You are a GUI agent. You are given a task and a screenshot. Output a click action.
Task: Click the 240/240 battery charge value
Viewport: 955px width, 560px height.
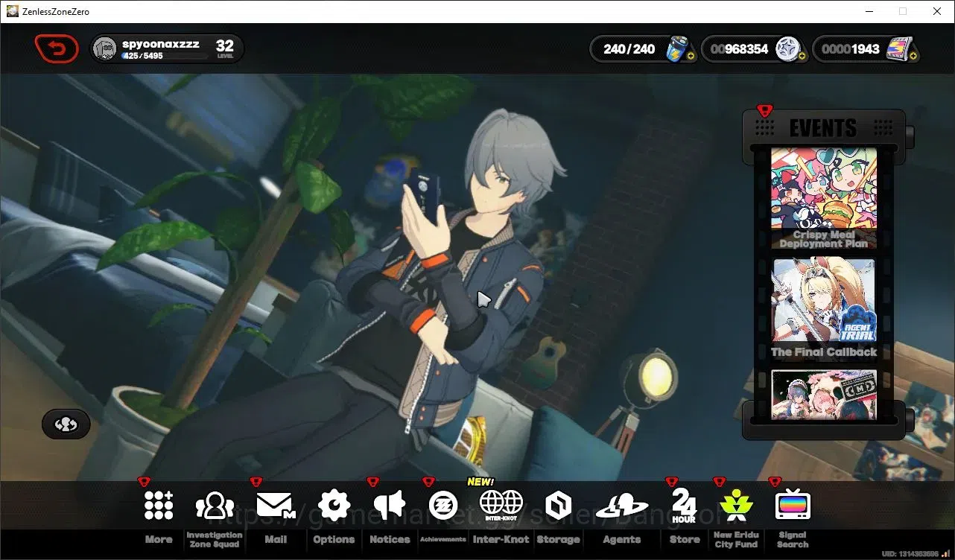pos(629,49)
